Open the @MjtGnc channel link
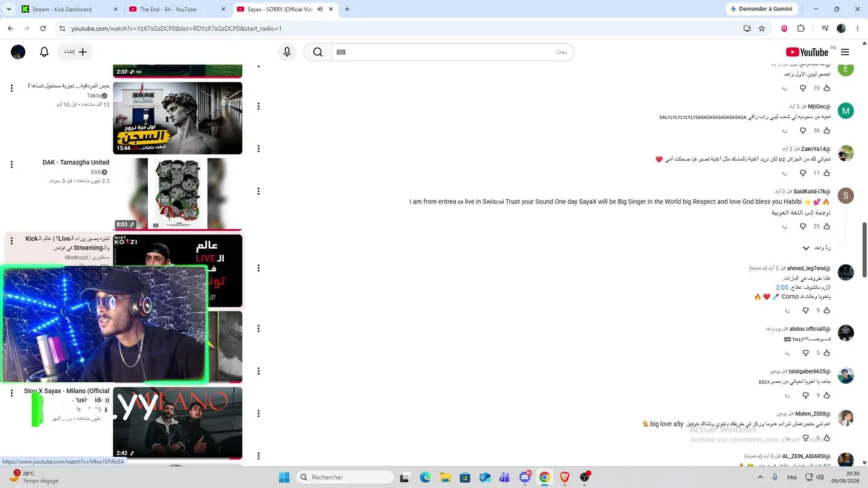This screenshot has height=488, width=868. [819, 106]
